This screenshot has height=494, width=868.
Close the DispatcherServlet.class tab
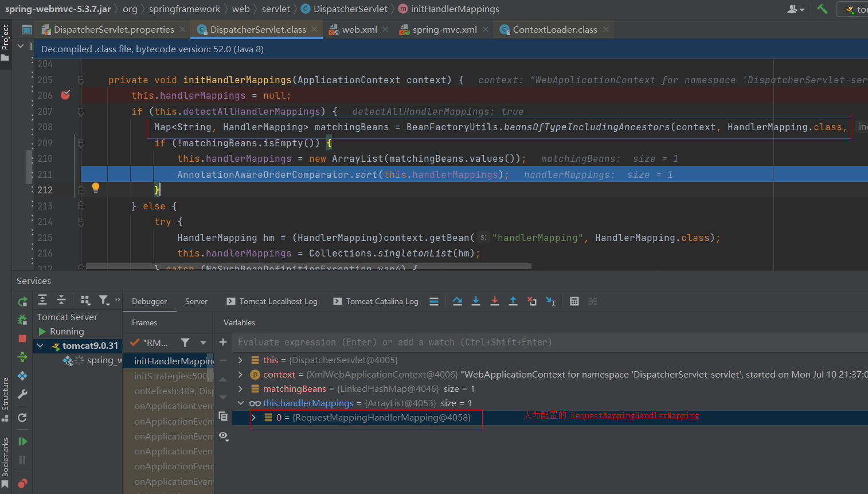click(314, 29)
